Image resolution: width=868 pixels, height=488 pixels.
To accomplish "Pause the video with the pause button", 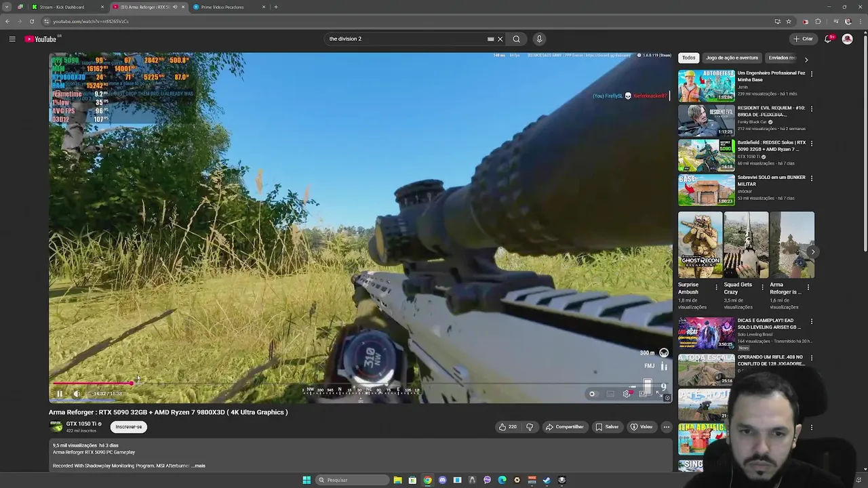I will [59, 394].
